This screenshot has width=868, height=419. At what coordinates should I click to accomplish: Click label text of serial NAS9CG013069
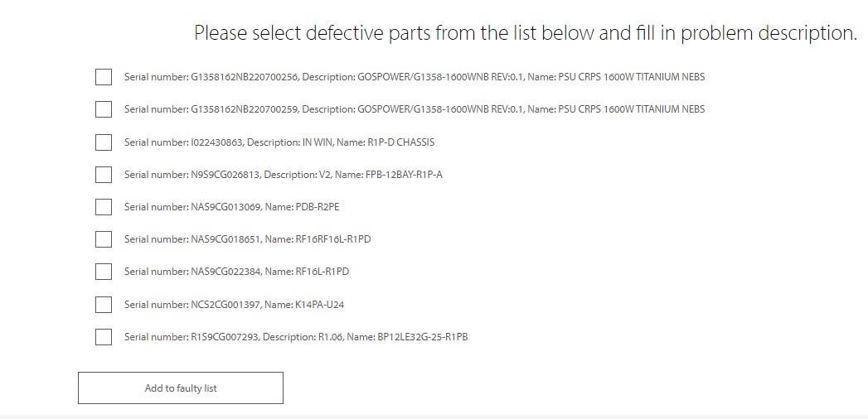coord(231,207)
